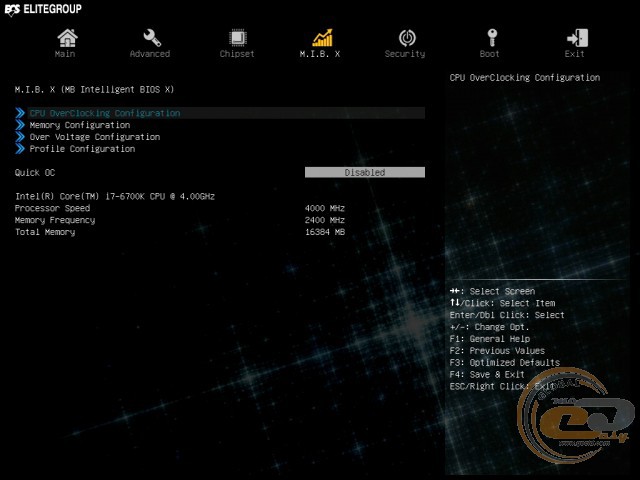
Task: Click the Enter/Dbl Click: Select hint
Action: tap(507, 315)
